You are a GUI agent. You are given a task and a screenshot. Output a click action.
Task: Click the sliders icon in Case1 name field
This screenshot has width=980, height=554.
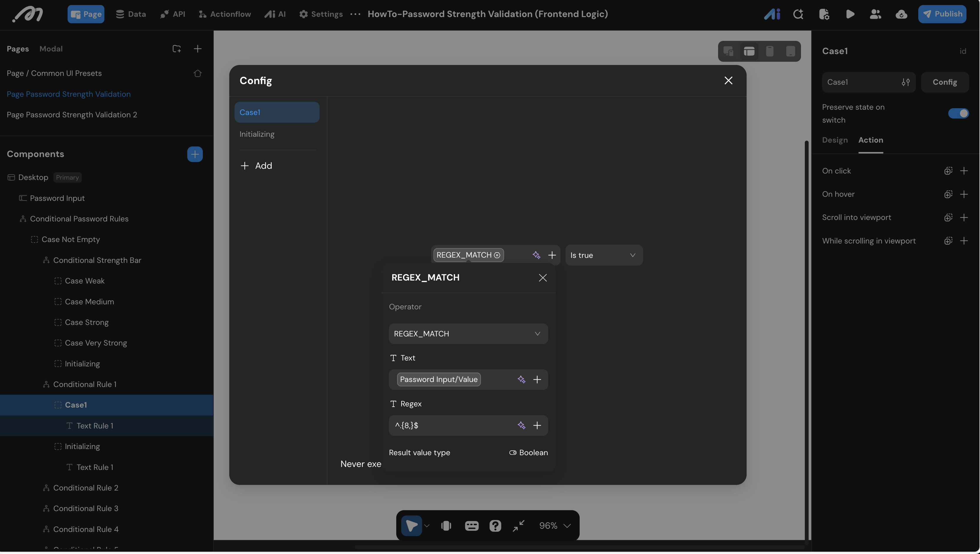point(905,82)
